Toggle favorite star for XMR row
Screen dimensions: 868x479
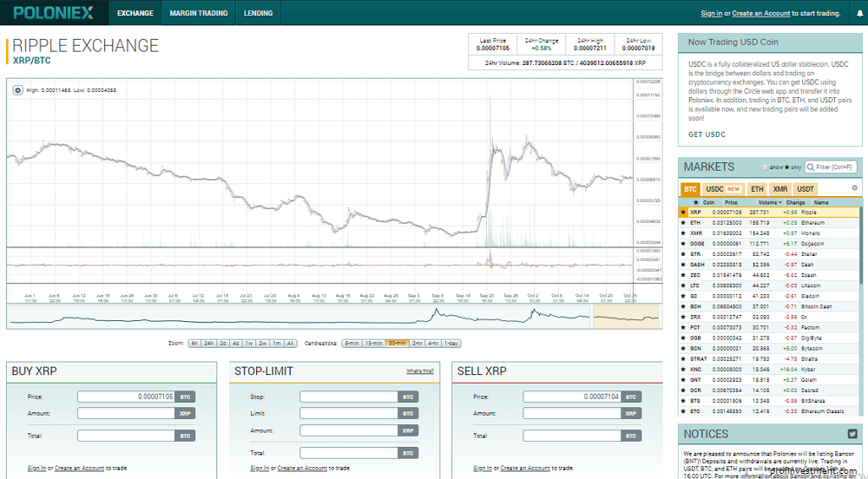(x=683, y=233)
